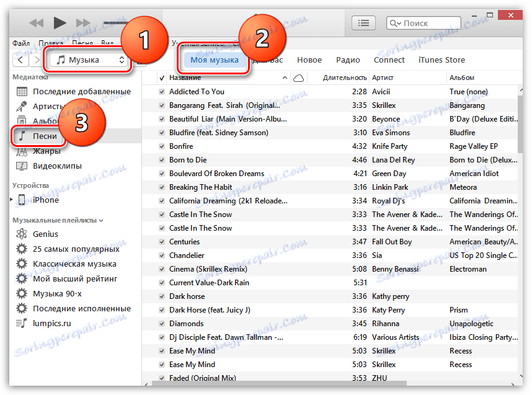Click the Мой высший рейтинг gear icon
Image resolution: width=532 pixels, height=395 pixels.
pyautogui.click(x=22, y=278)
